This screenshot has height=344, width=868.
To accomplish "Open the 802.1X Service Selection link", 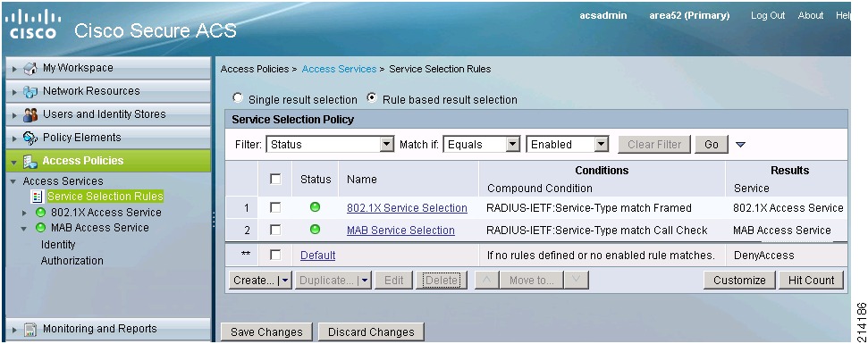I will point(407,208).
